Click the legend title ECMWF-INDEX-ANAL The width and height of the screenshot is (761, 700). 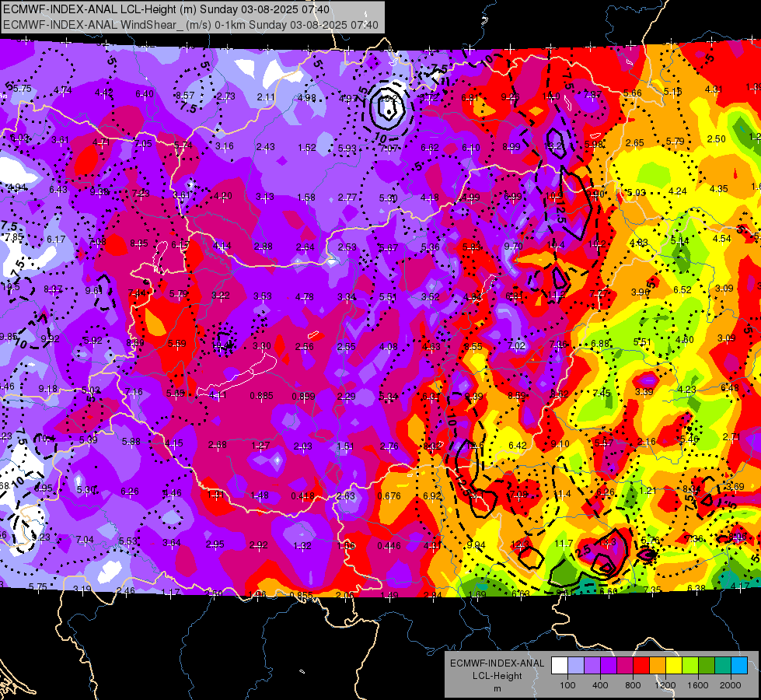point(497,663)
